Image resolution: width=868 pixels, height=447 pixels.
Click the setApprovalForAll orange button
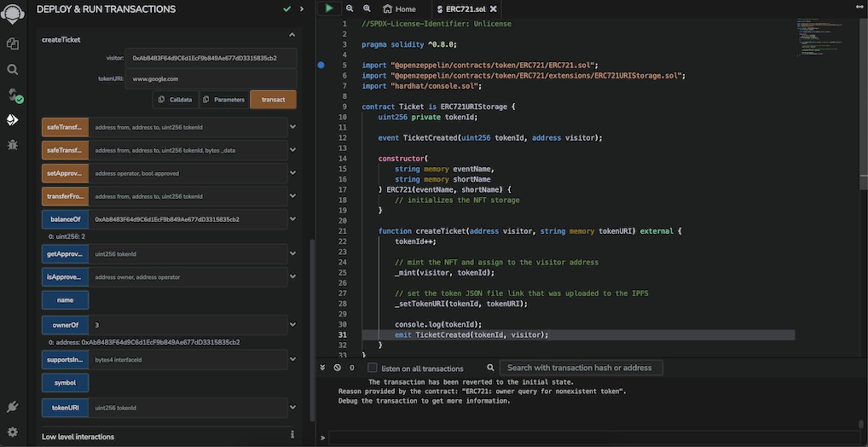pyautogui.click(x=65, y=173)
